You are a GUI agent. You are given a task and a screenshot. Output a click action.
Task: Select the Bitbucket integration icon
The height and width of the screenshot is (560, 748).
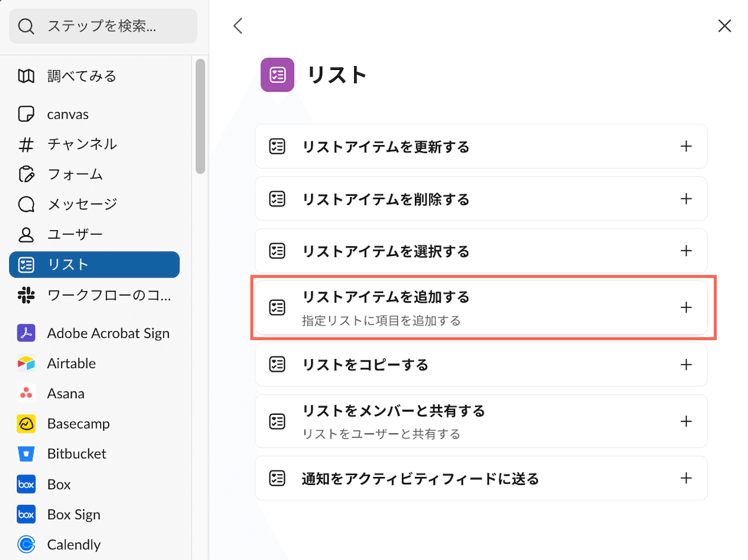click(x=26, y=454)
